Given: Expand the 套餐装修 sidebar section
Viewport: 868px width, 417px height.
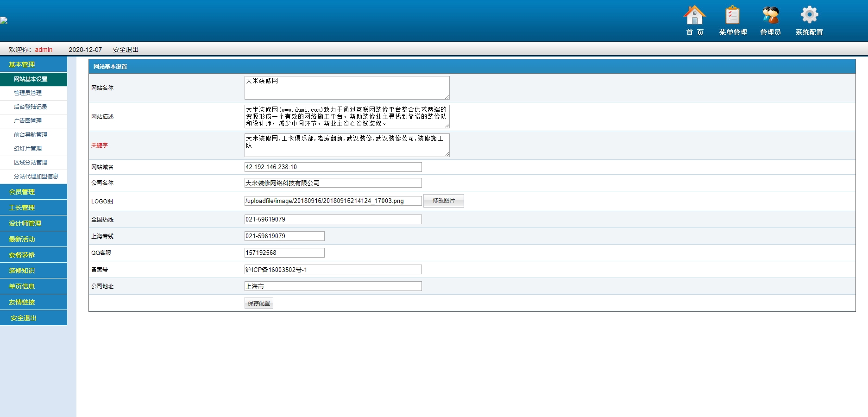Looking at the screenshot, I should 33,254.
